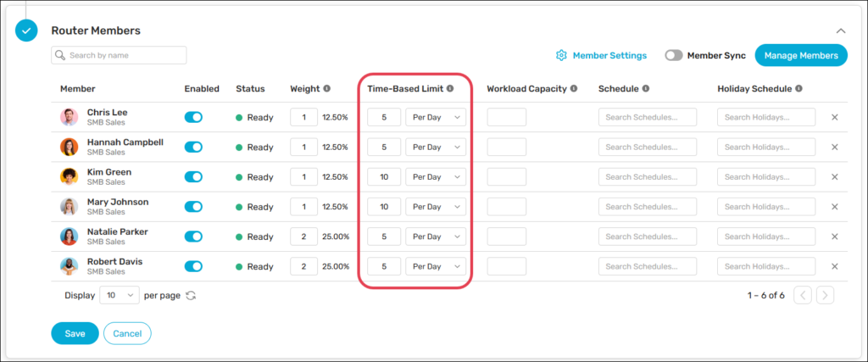Click the Workload Capacity info icon
Image resolution: width=868 pixels, height=362 pixels.
pos(574,88)
